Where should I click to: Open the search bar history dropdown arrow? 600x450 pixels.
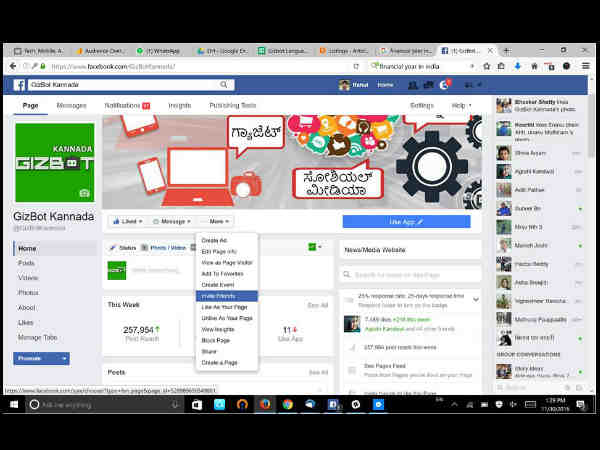pos(472,67)
